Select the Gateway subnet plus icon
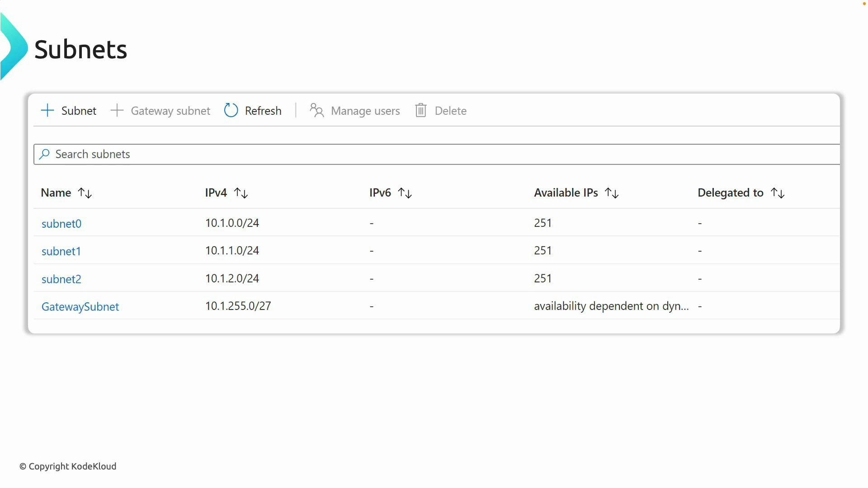Viewport: 868px width, 488px height. (x=117, y=110)
